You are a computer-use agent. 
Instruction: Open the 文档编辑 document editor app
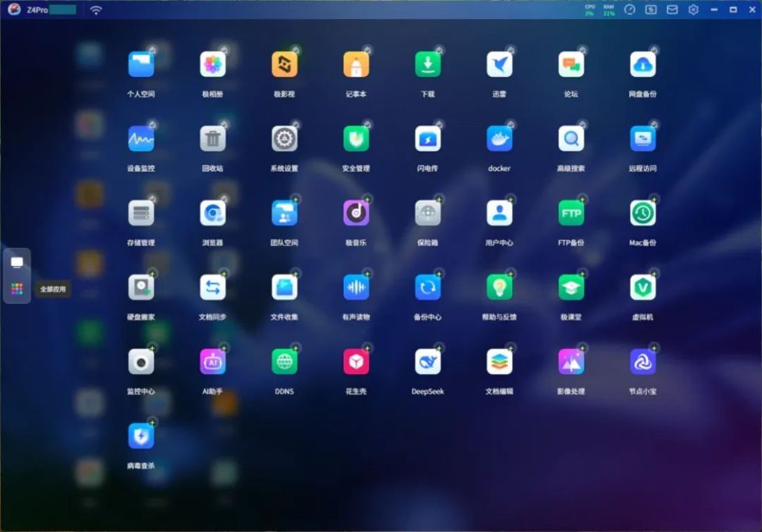pyautogui.click(x=499, y=362)
